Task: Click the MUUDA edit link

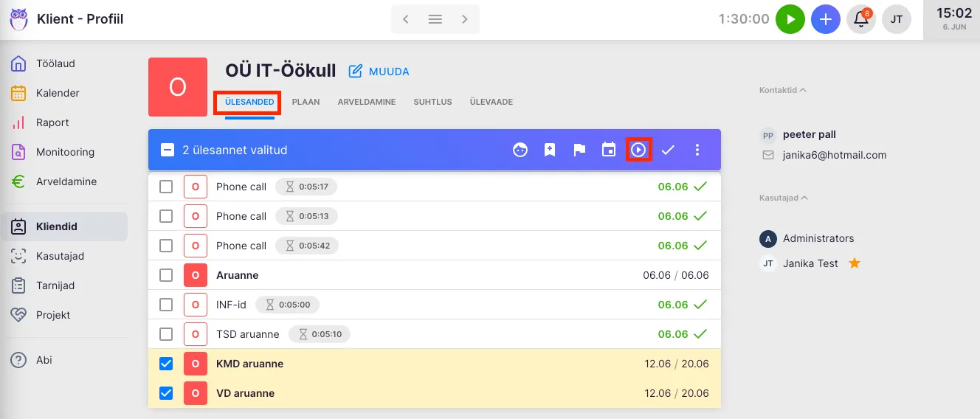Action: click(379, 72)
